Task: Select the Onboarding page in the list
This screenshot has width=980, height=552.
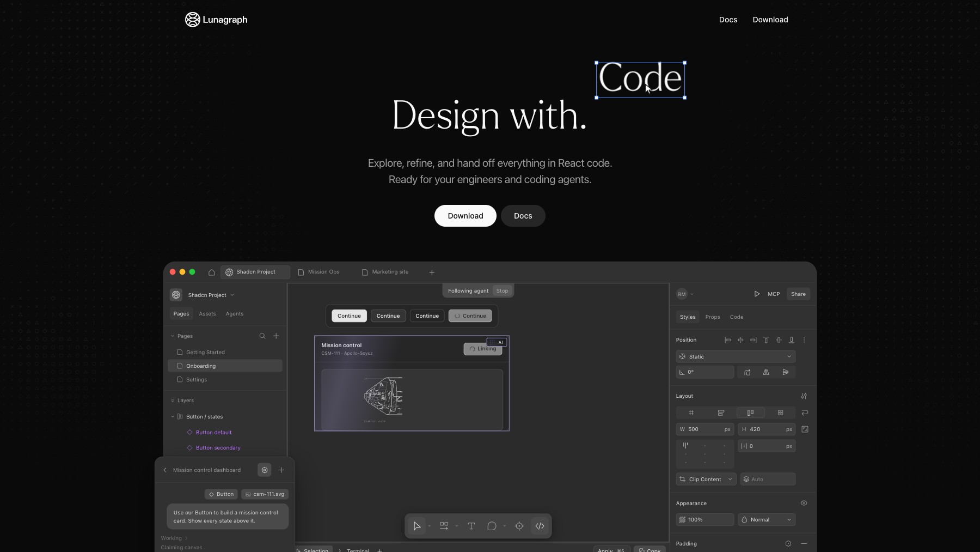Action: pos(225,366)
